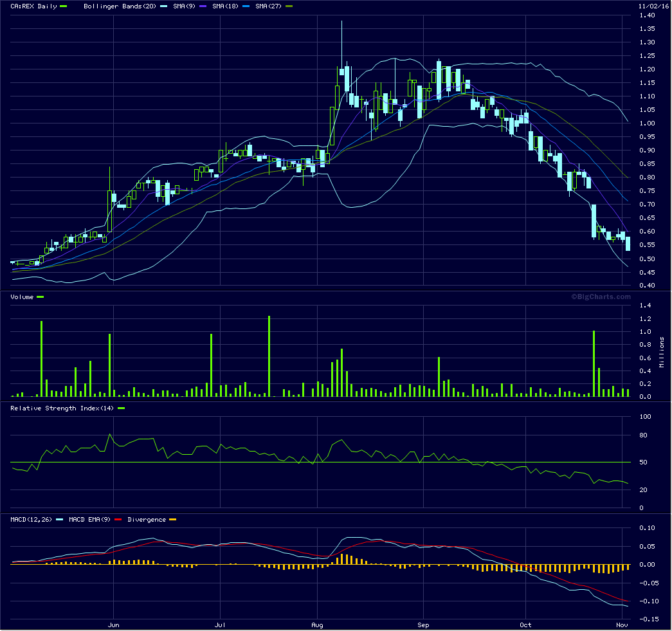Click the Bollinger Bands(20) legend label

(120, 6)
